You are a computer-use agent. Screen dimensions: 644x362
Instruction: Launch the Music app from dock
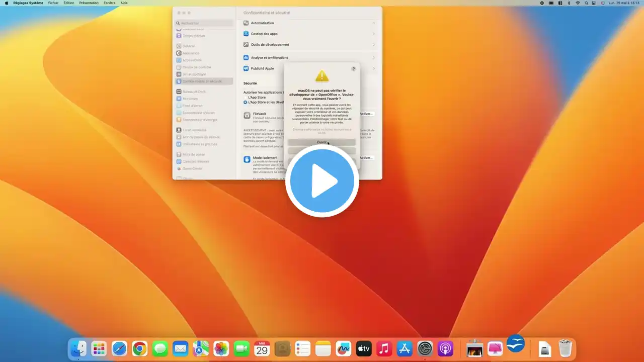(384, 348)
